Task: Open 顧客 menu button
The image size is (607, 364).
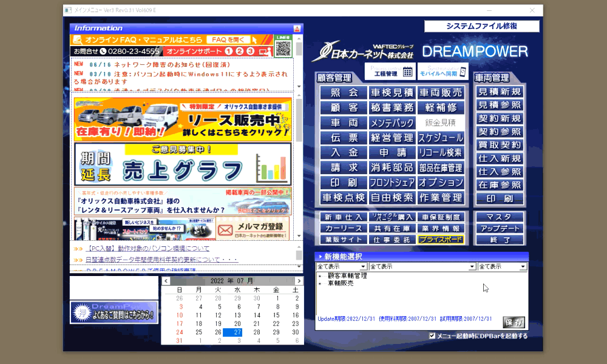Action: point(344,107)
